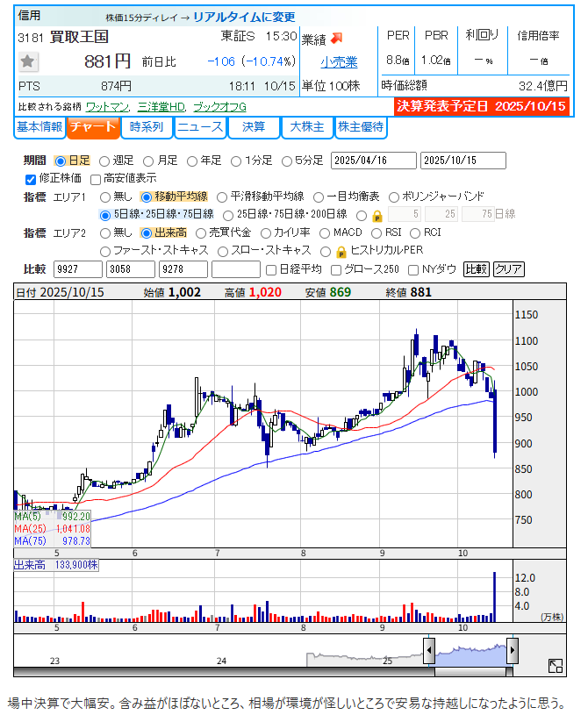Select the 移動平均線 radio button
This screenshot has width=588, height=722.
coord(147,197)
